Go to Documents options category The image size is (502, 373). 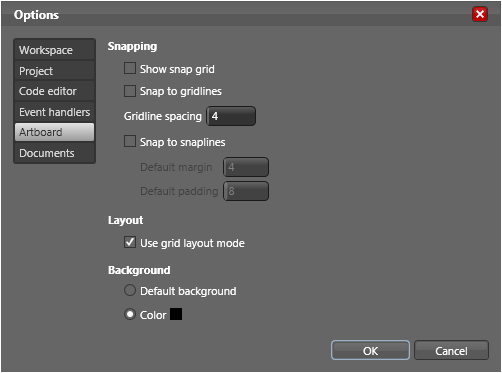(x=54, y=153)
